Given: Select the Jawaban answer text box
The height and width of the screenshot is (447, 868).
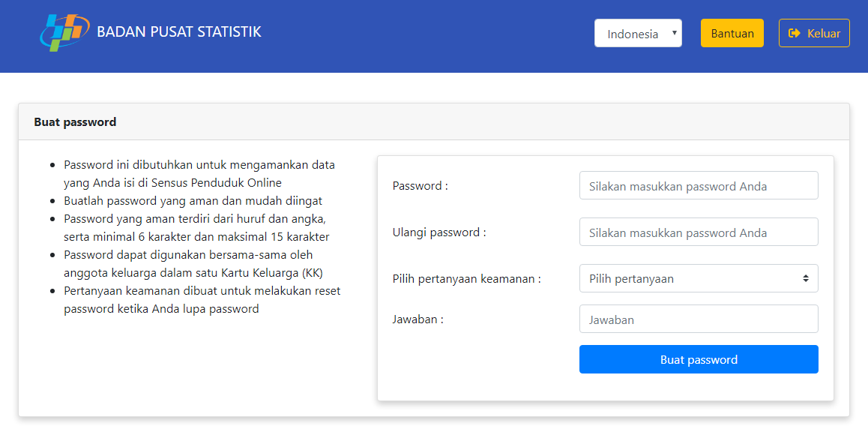Looking at the screenshot, I should 698,319.
